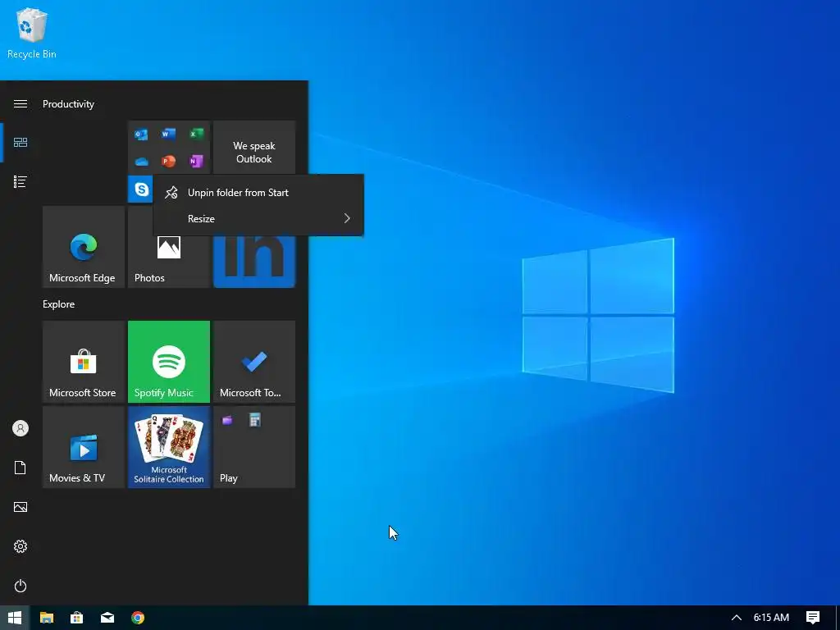The image size is (840, 630).
Task: Open the Power options icon
Action: (21, 586)
